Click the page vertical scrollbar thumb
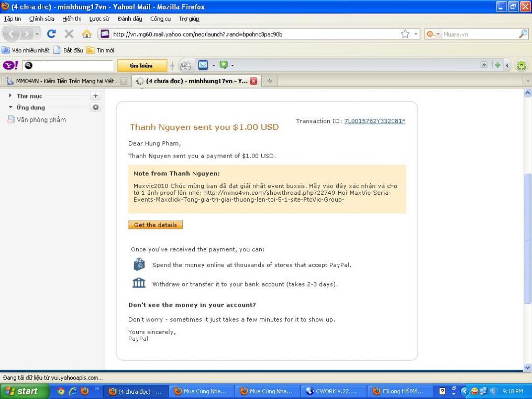Image resolution: width=532 pixels, height=399 pixels. [528, 238]
